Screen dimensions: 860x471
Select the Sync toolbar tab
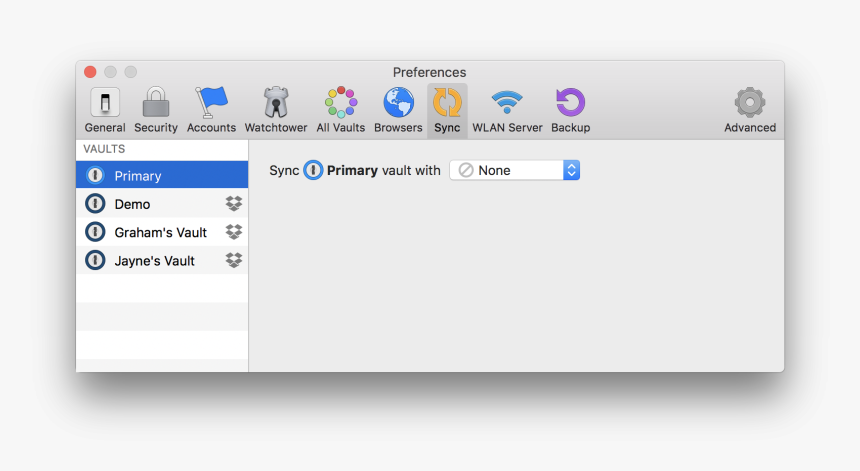(447, 110)
